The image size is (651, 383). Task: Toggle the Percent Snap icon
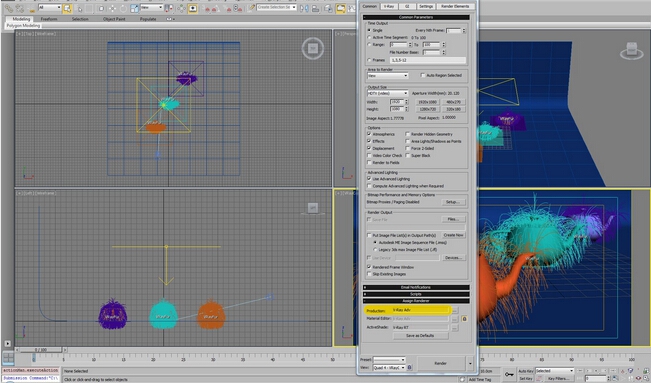[x=228, y=8]
